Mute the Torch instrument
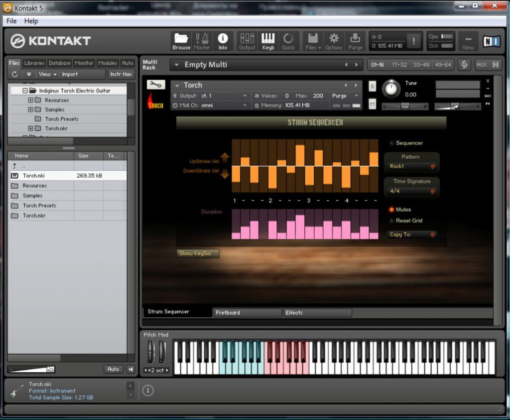Viewport: 510px width, 420px height. click(x=373, y=104)
